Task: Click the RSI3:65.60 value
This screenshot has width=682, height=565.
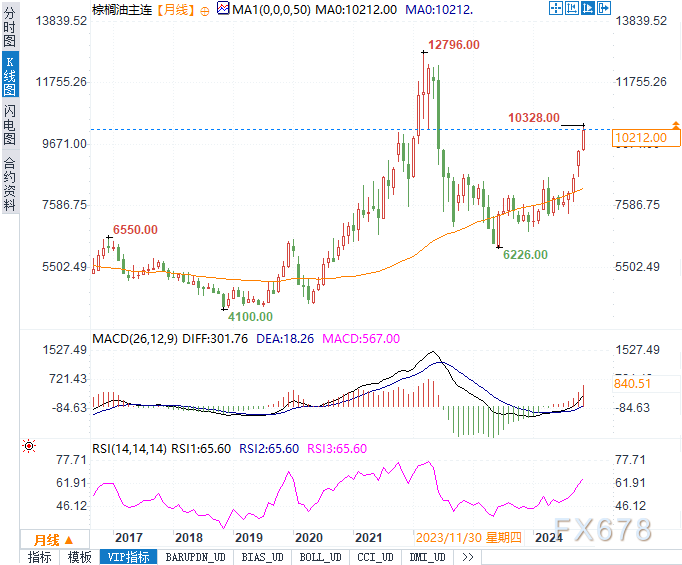Action: click(x=337, y=448)
